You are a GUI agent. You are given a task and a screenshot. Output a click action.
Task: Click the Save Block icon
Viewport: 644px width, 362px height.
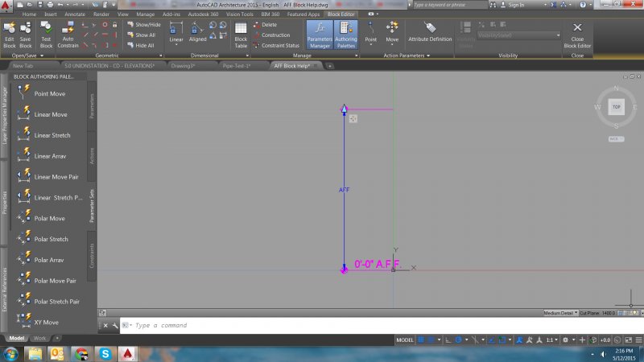25,32
